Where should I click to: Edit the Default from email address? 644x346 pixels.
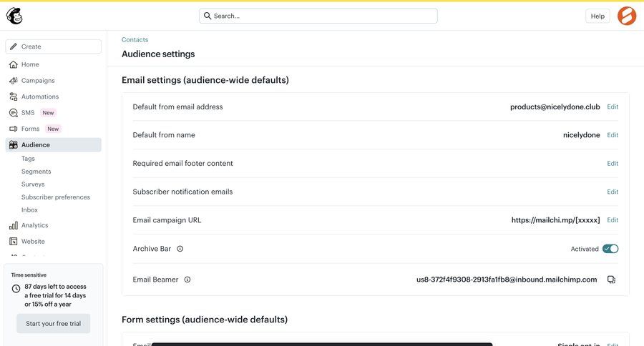[x=613, y=107]
